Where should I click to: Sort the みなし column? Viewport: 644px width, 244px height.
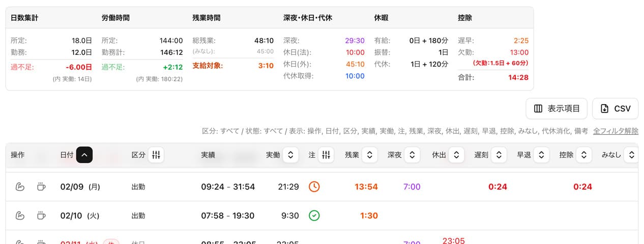tap(631, 155)
